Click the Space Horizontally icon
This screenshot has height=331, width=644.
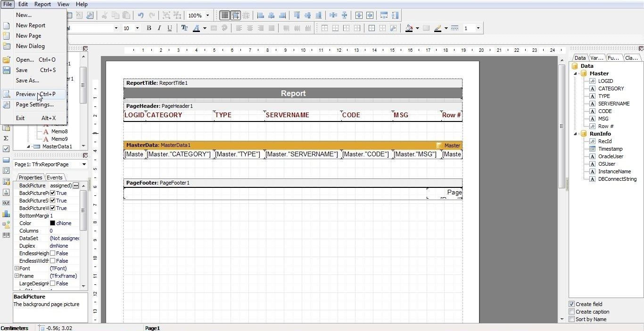[x=333, y=15]
